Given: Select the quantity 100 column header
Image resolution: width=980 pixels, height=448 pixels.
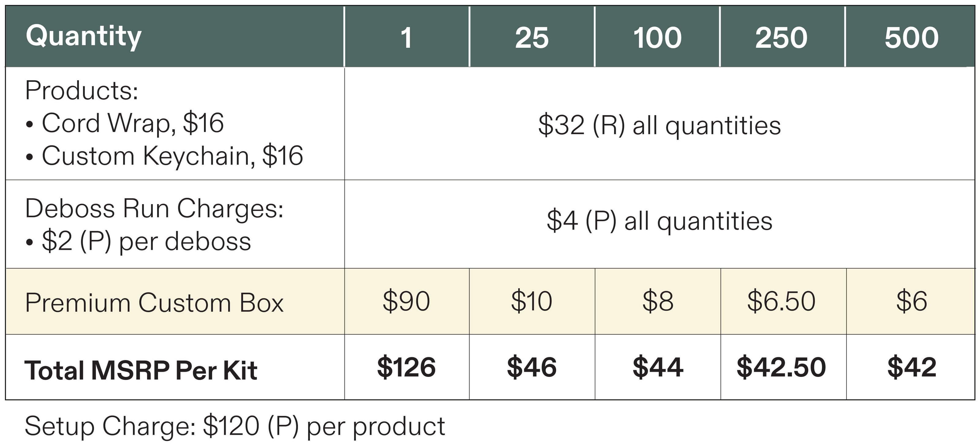Looking at the screenshot, I should click(x=658, y=36).
